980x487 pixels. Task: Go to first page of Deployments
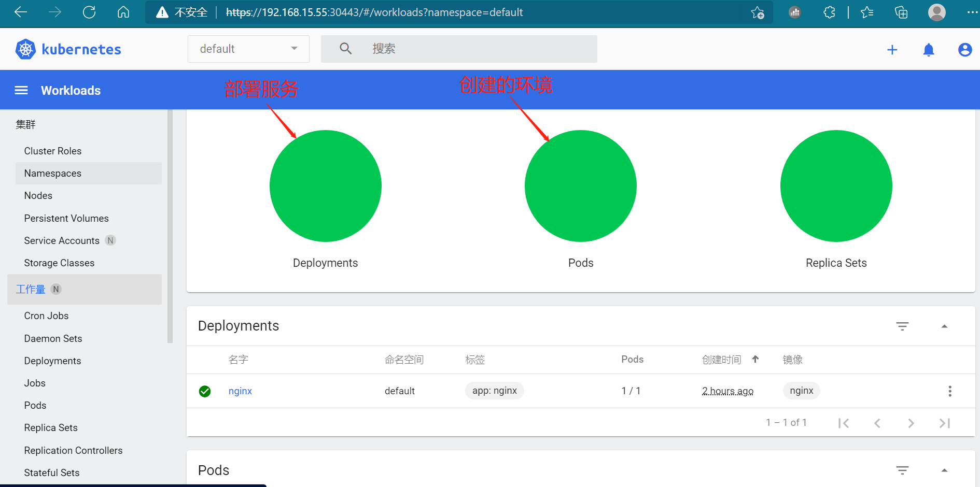coord(844,423)
